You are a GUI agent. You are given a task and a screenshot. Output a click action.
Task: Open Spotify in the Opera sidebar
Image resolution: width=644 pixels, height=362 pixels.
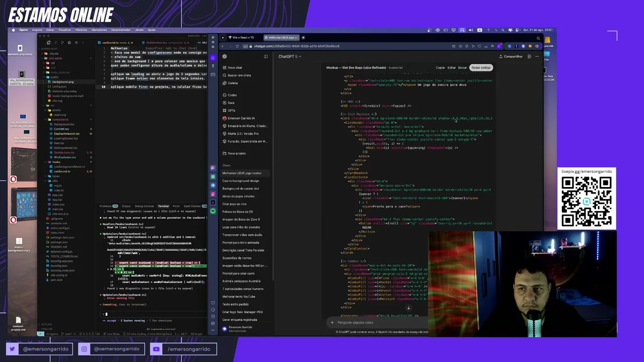213,211
